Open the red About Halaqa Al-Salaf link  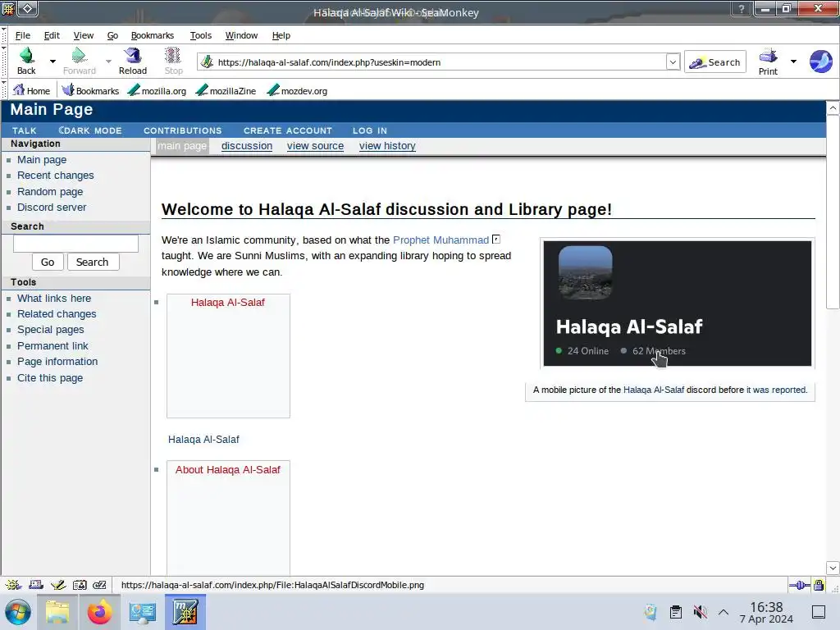pos(228,470)
